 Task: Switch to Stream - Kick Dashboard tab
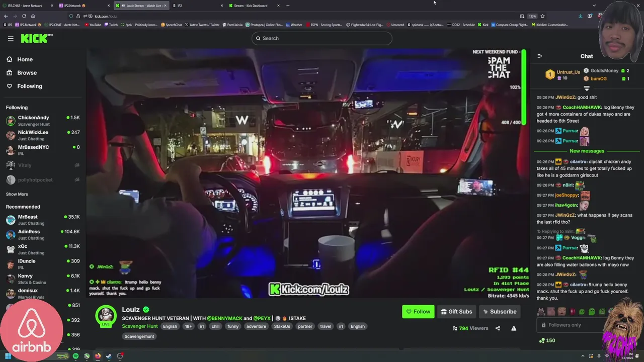(254, 6)
